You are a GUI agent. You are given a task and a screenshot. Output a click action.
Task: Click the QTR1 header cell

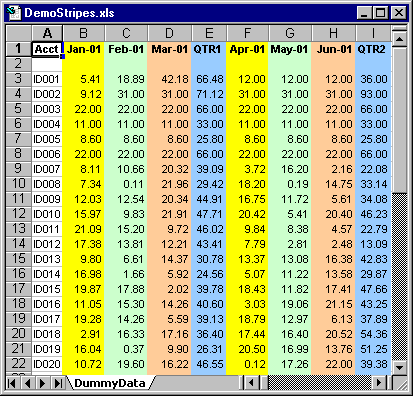click(209, 49)
